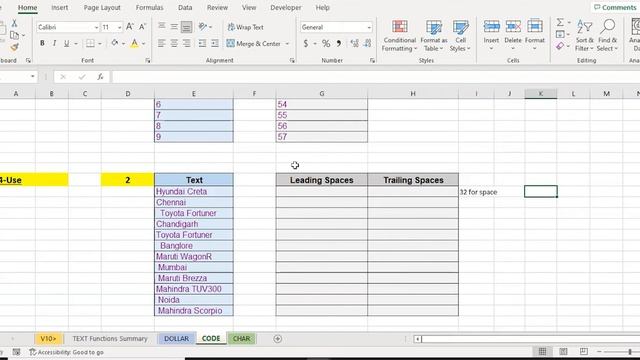This screenshot has height=360, width=640.
Task: Click Merge & Center button
Action: (x=253, y=43)
